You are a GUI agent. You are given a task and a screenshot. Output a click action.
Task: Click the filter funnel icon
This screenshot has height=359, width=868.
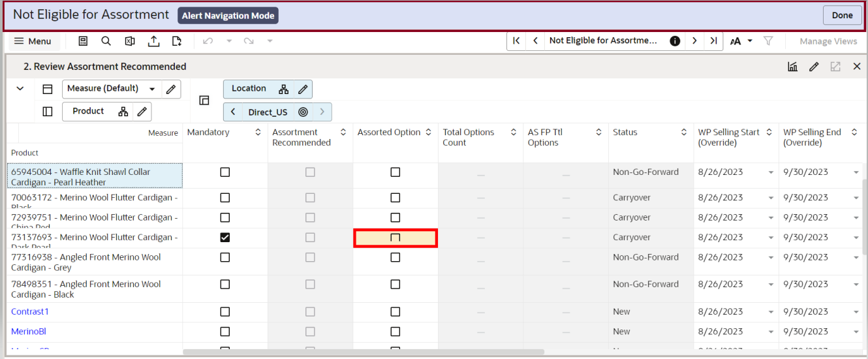(x=768, y=41)
